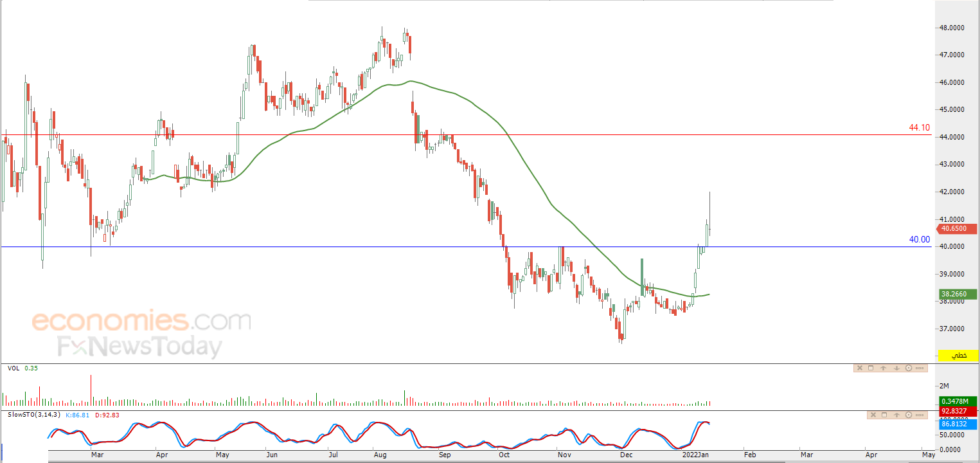Image resolution: width=980 pixels, height=463 pixels.
Task: Open more options for SlowSTO panel
Action: coord(920,415)
